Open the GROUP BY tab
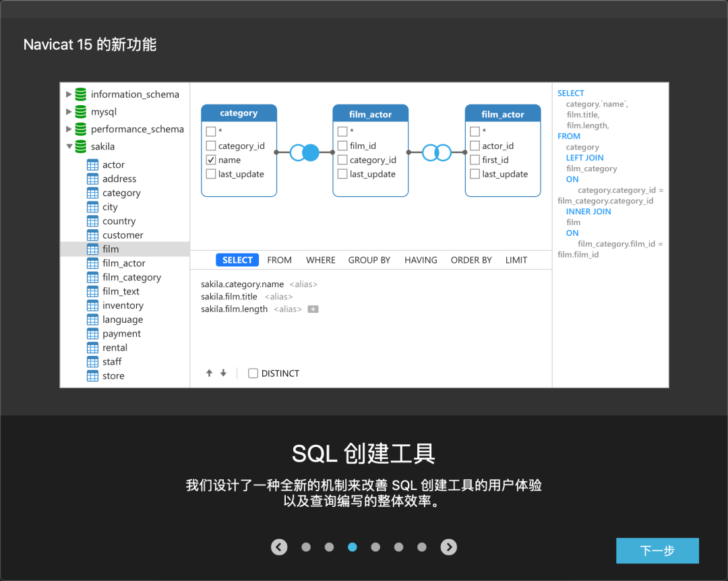 click(369, 260)
